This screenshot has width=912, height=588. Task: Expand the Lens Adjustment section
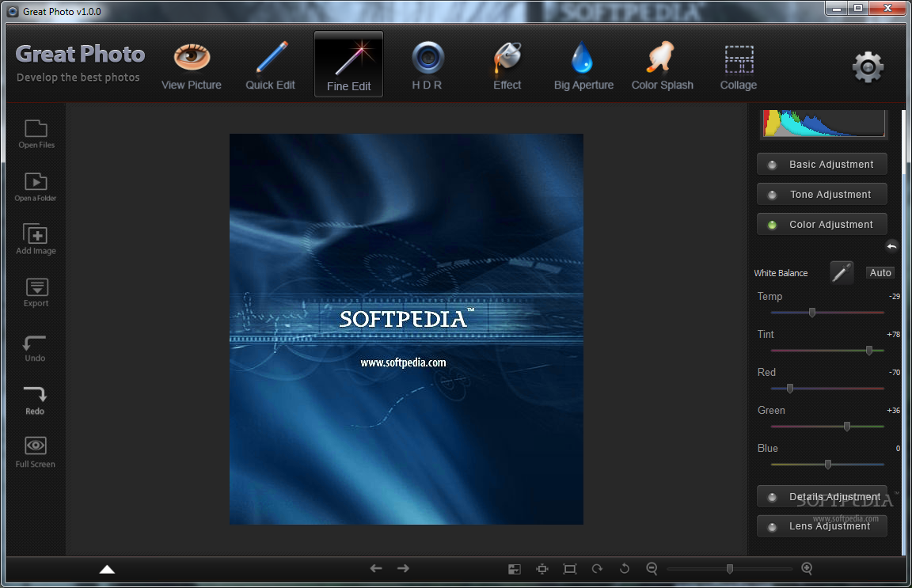(x=822, y=525)
